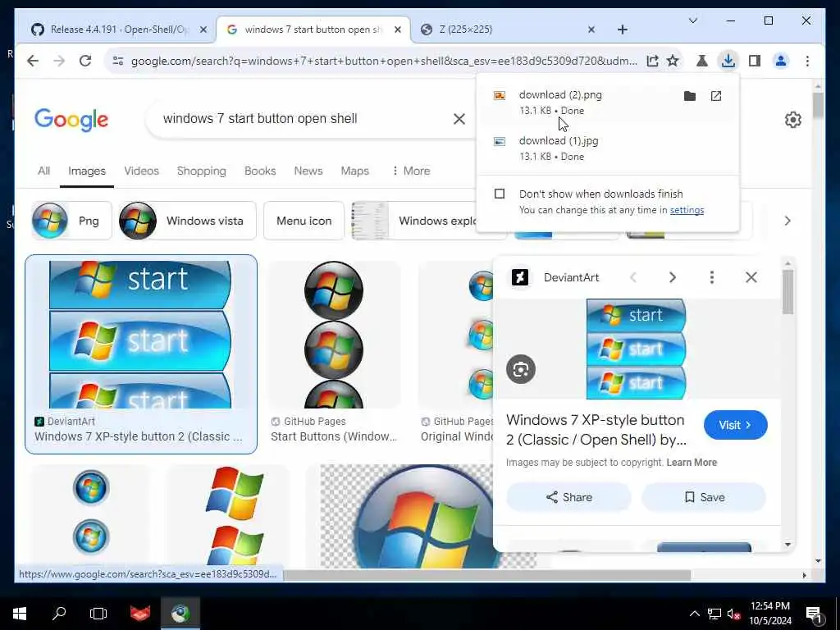Open the DeviantArt XP-style button thumbnail
This screenshot has height=630, width=840.
pos(141,335)
